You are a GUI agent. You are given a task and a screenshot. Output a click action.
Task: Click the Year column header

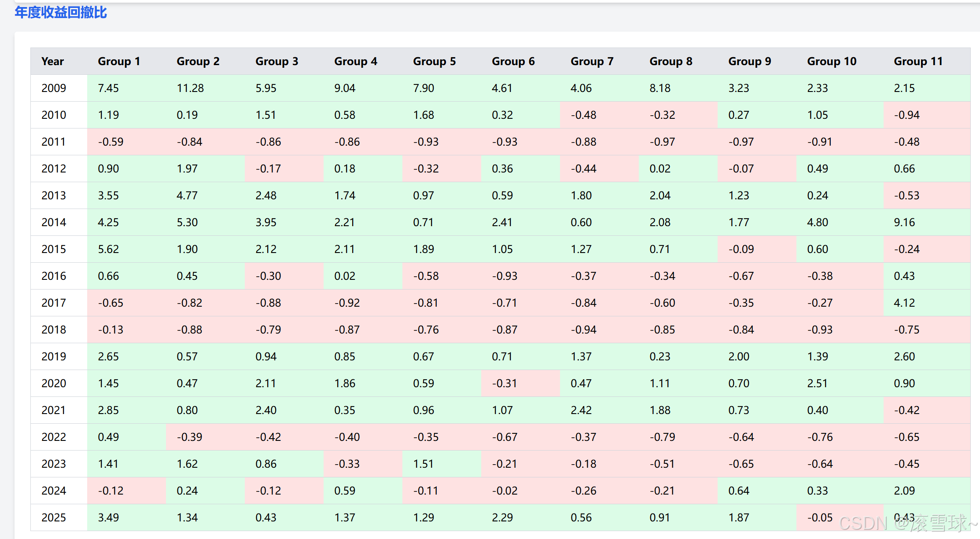[52, 61]
